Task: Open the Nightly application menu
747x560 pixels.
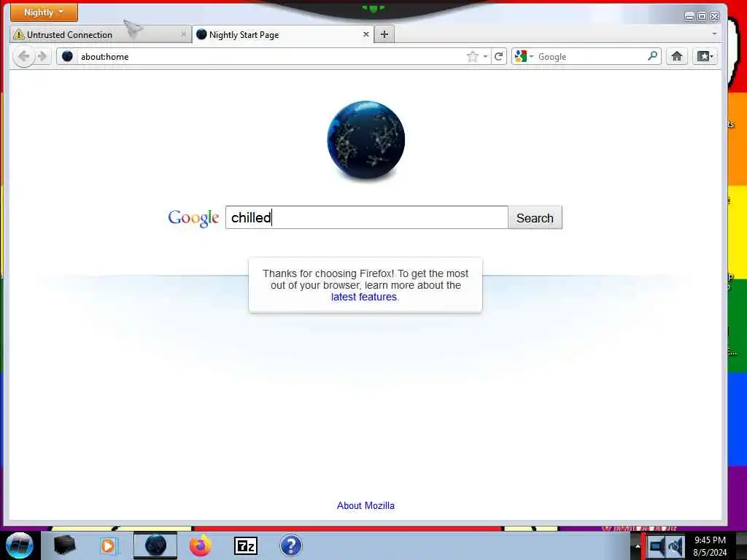Action: pyautogui.click(x=44, y=12)
